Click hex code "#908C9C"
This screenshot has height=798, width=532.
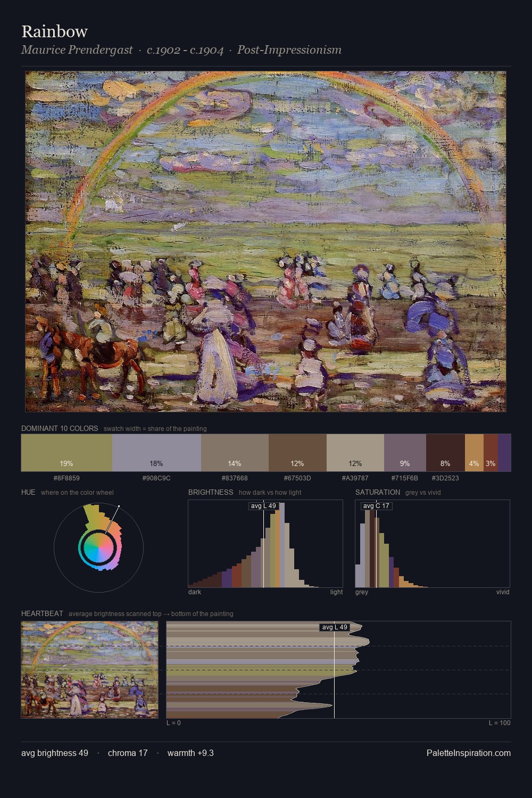pos(156,478)
